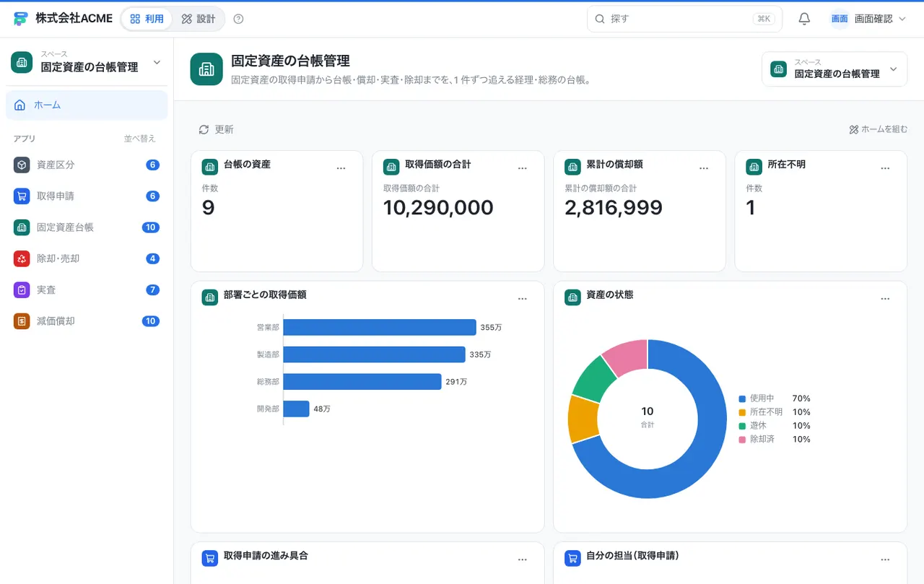
Task: Switch to 設計 mode
Action: (x=199, y=19)
